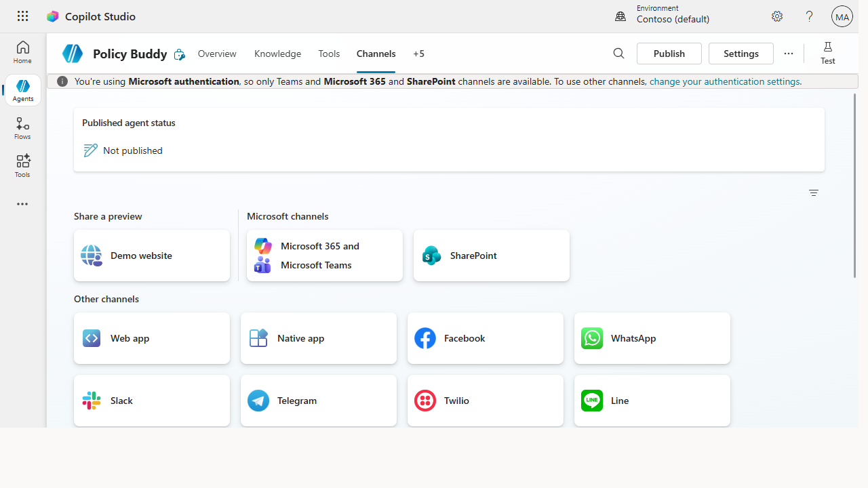Click the filter icon above the channels
This screenshot has width=868, height=488.
click(814, 193)
